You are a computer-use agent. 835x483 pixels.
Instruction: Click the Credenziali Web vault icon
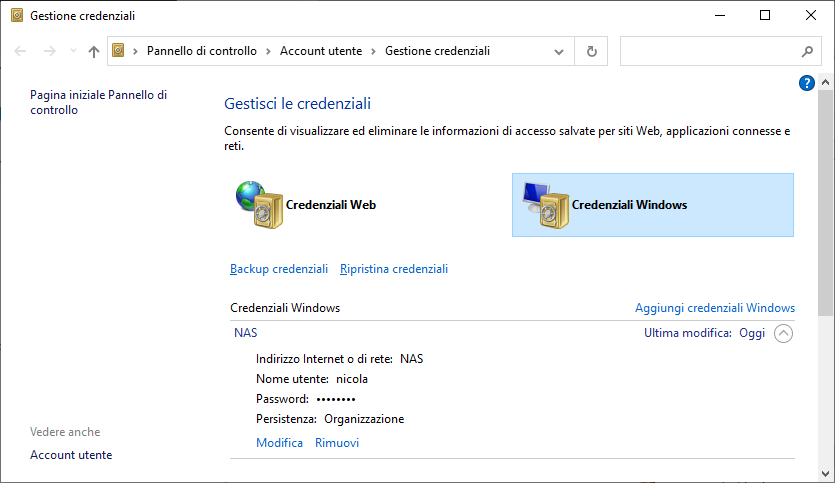[x=257, y=204]
